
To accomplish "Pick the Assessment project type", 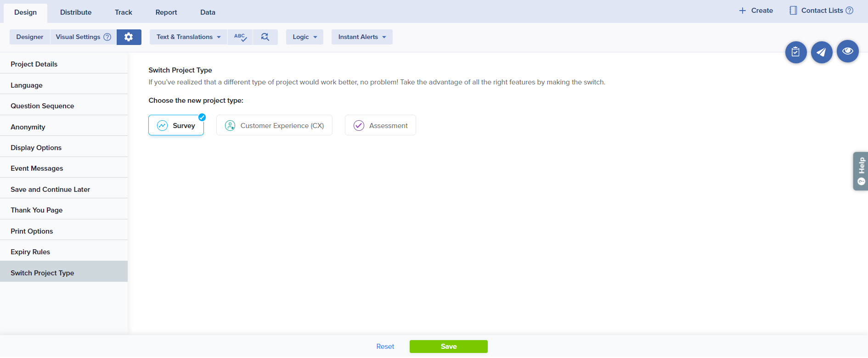I will click(x=380, y=125).
